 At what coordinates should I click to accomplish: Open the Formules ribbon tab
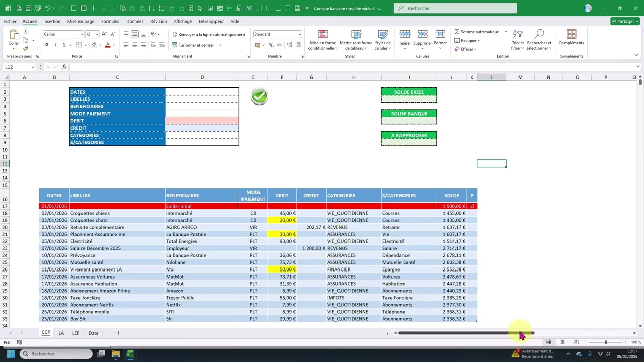[110, 21]
